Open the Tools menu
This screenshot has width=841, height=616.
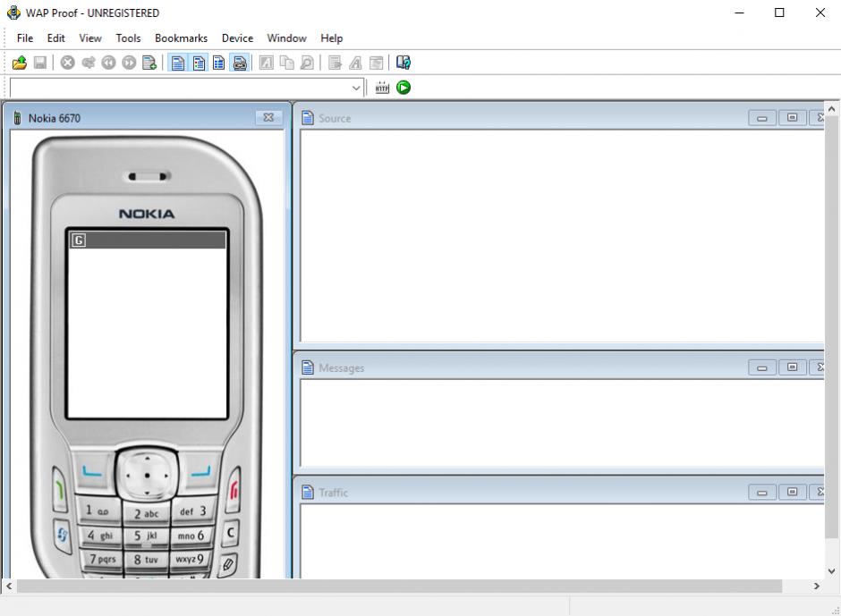click(x=128, y=38)
